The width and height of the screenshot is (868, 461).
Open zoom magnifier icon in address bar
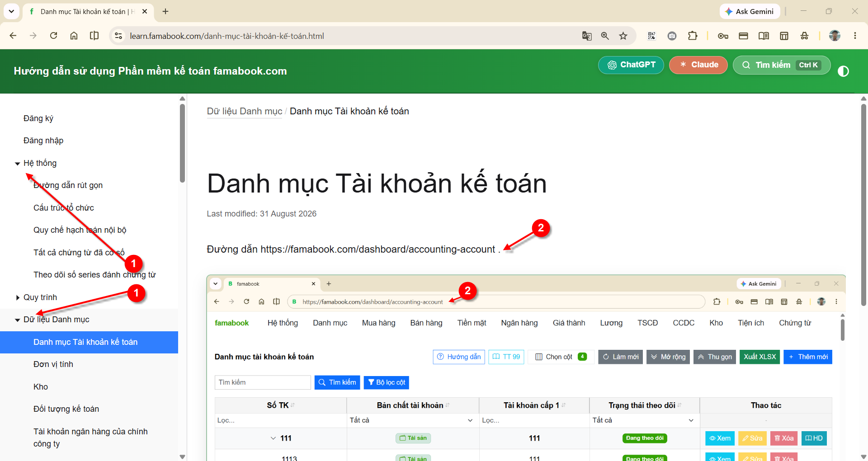tap(605, 36)
